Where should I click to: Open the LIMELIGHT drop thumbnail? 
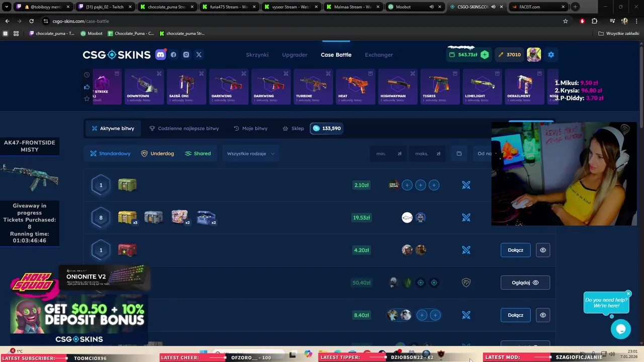pyautogui.click(x=482, y=87)
